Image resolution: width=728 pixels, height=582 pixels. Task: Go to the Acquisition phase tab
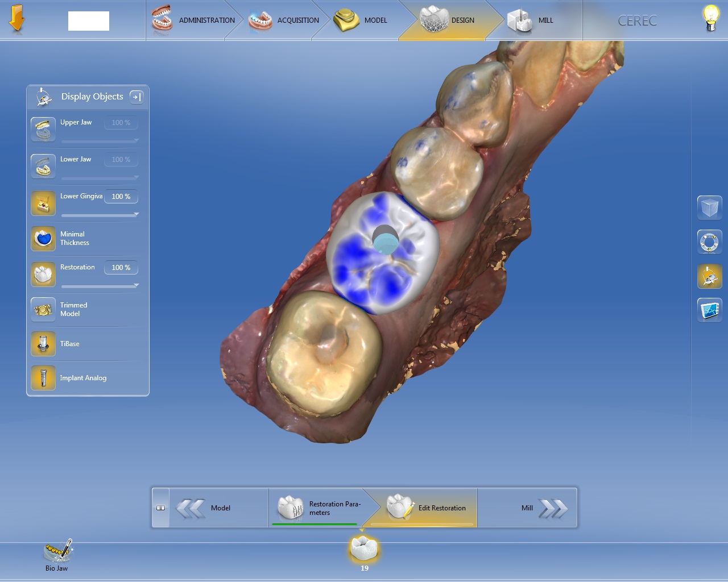click(x=284, y=20)
